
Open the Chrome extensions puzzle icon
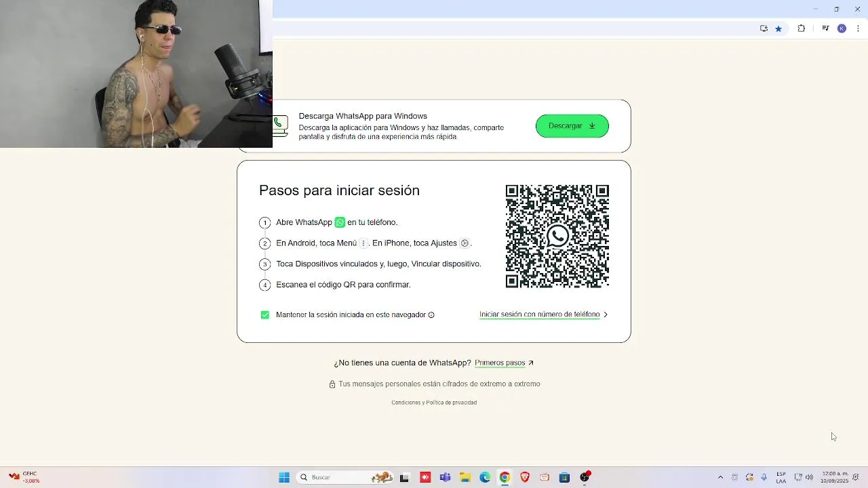point(801,28)
